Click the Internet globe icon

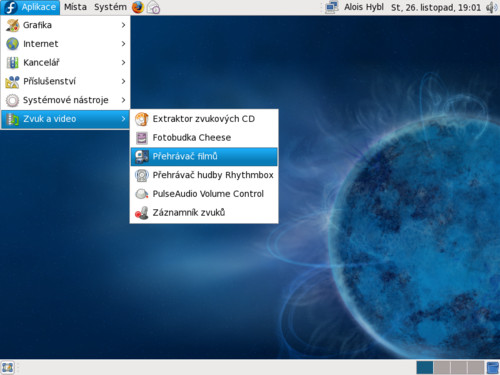click(x=13, y=44)
